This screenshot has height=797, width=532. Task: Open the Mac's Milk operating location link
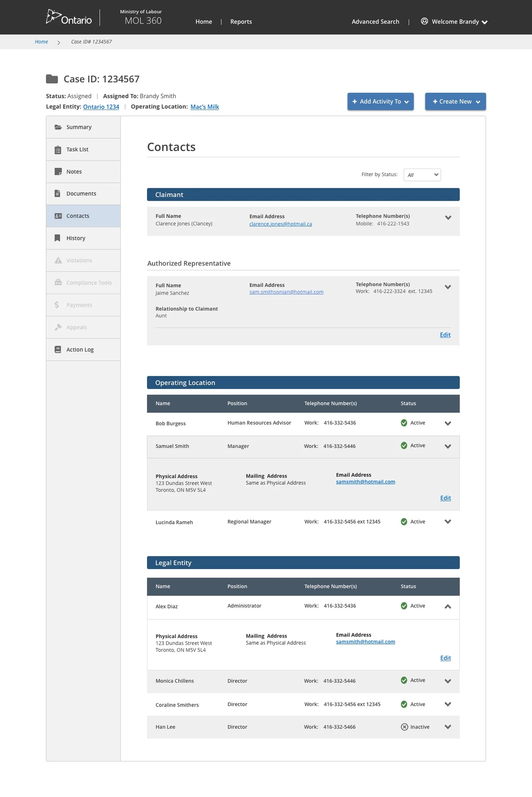click(x=205, y=107)
